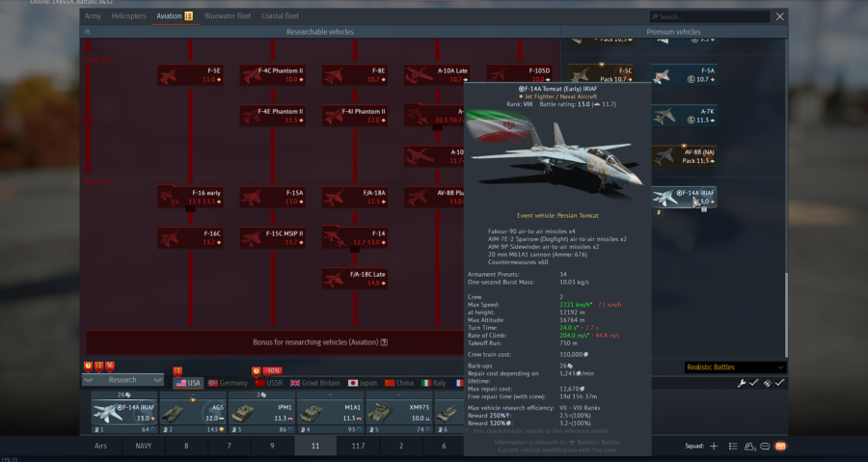Click the F/A-18C Late vehicle
Image resolution: width=868 pixels, height=462 pixels.
[354, 278]
